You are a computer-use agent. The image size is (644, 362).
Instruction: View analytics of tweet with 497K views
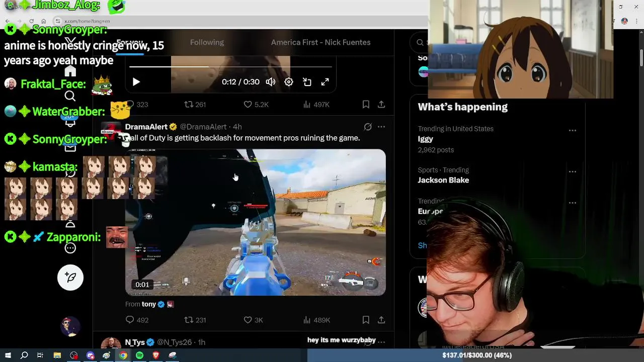click(x=316, y=105)
